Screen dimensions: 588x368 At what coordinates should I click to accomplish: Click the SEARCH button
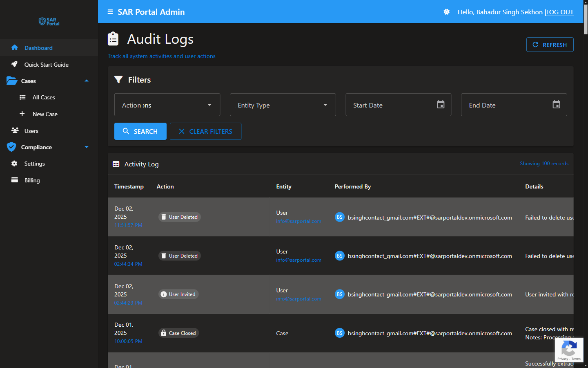(x=140, y=131)
